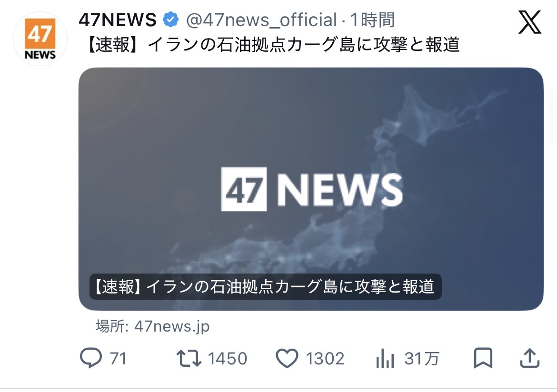Tap the share upload icon
Screen dimensions: 557x392
tap(530, 358)
